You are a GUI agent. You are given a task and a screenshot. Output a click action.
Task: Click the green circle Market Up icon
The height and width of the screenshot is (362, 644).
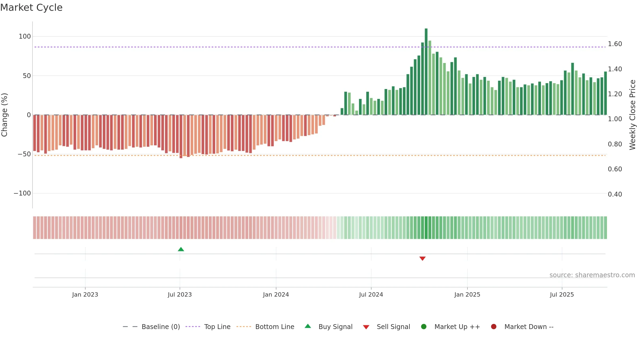click(x=424, y=327)
